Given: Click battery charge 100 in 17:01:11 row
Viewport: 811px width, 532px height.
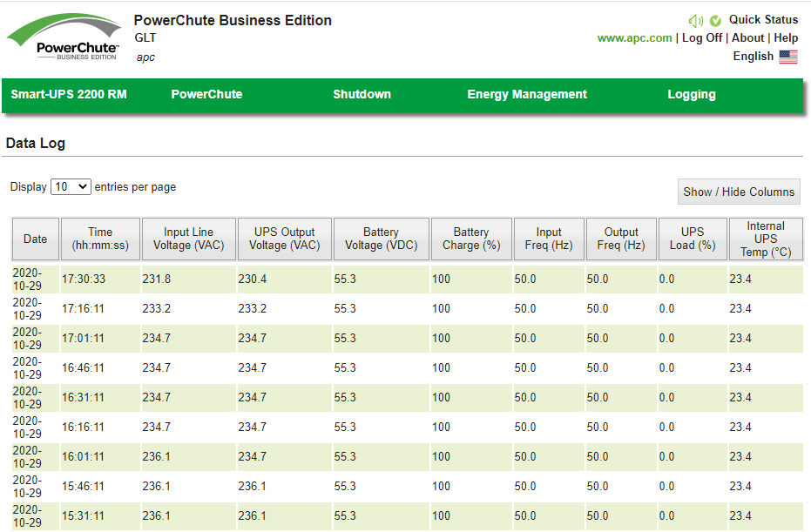Looking at the screenshot, I should click(x=441, y=338).
